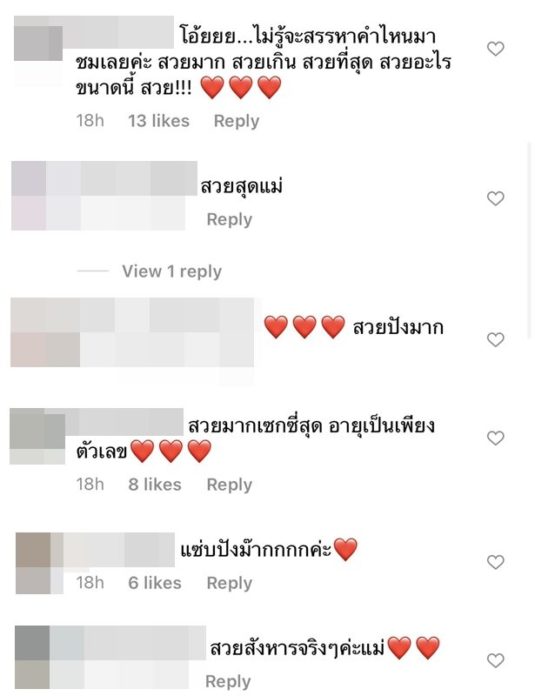
Task: Reply to the สวยสุดแม่ comment
Action: coord(229,220)
